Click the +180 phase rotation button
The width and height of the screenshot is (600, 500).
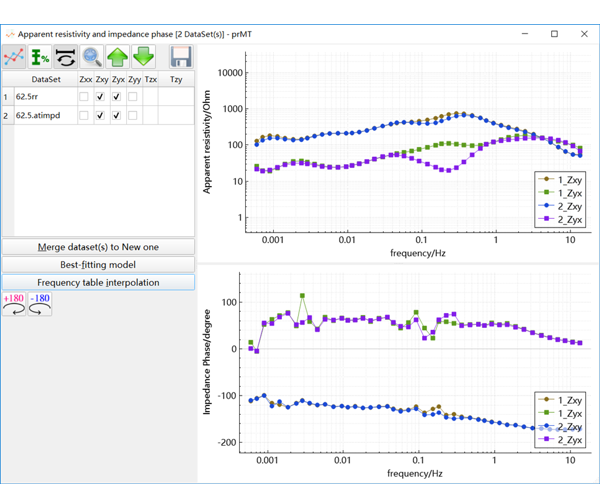tap(14, 305)
